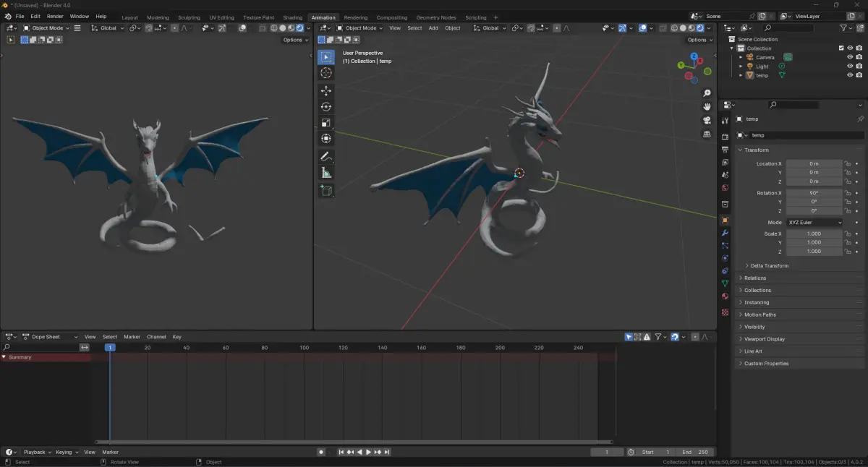Open the Dope Sheet mode dropdown
Viewport: 868px width, 467px height.
tap(51, 337)
